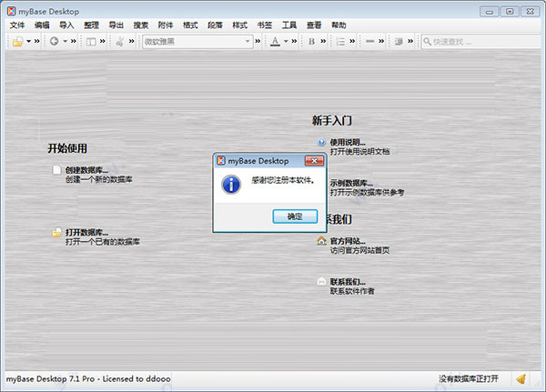Screen dimensions: 546x392
Task: Click the envelope icon beside 联系我们
Action: point(321,281)
